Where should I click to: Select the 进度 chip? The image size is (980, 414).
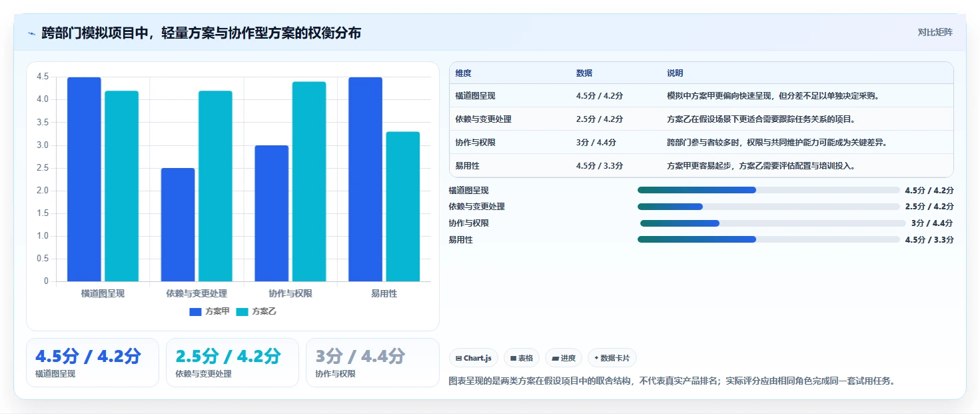pos(564,358)
